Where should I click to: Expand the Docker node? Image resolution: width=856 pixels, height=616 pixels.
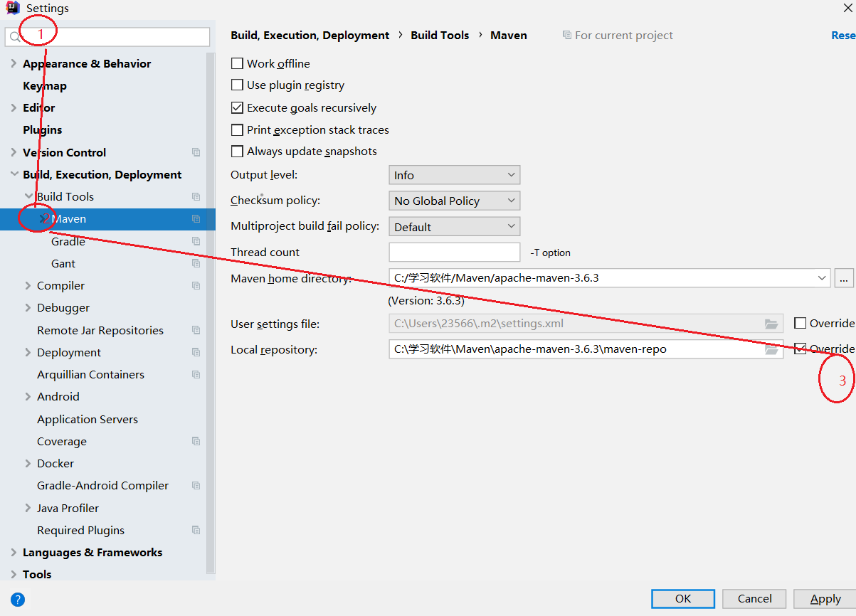(28, 463)
